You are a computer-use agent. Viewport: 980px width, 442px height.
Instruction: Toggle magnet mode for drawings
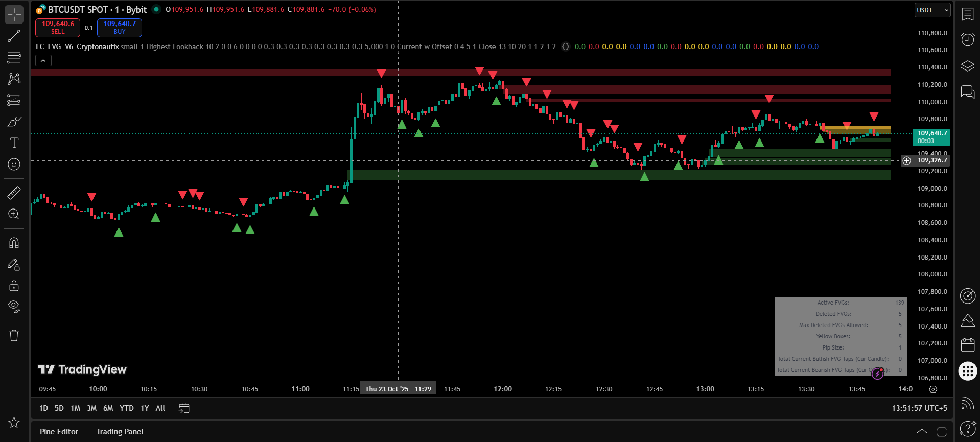coord(14,243)
